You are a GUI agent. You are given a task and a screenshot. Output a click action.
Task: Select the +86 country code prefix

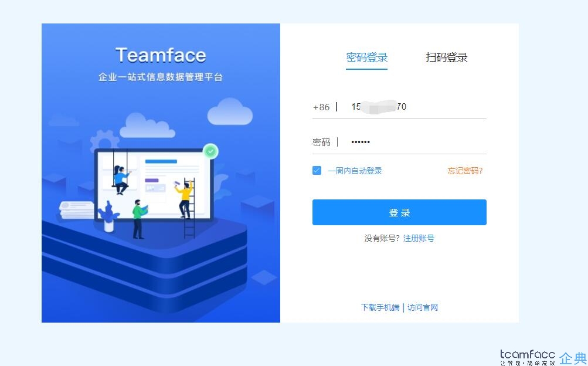pyautogui.click(x=321, y=107)
